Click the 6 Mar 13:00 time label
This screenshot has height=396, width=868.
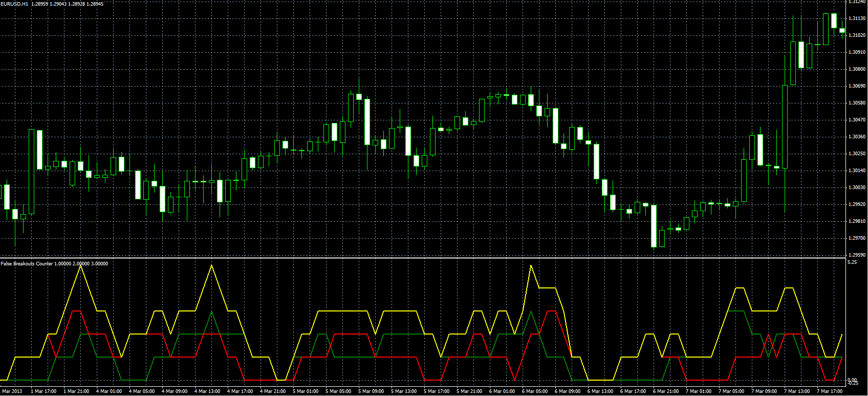(x=600, y=391)
